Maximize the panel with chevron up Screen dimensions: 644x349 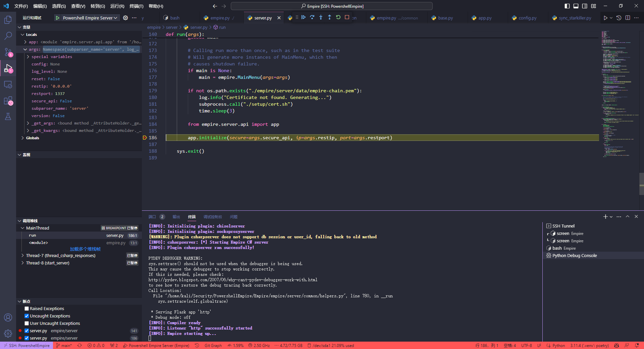628,217
